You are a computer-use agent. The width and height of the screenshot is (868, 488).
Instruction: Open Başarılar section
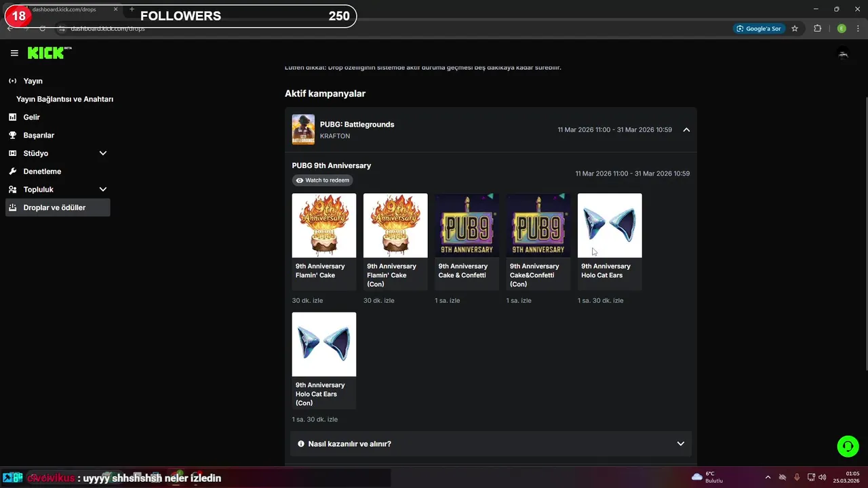[57, 135]
